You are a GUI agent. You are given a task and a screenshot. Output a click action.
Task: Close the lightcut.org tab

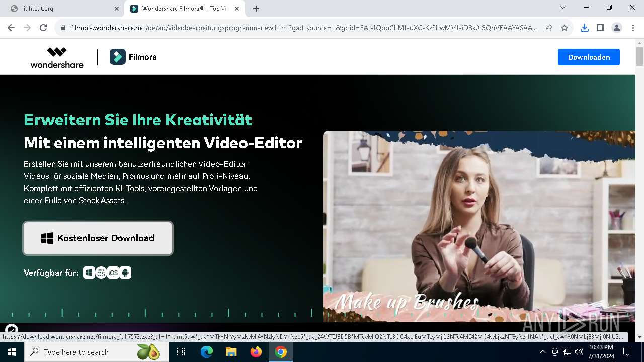click(117, 9)
